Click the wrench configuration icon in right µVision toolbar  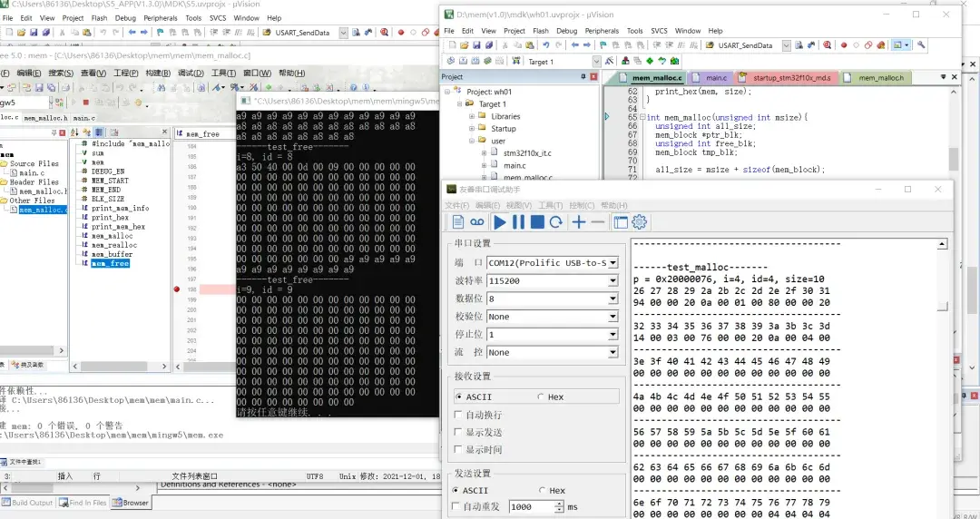coord(922,45)
